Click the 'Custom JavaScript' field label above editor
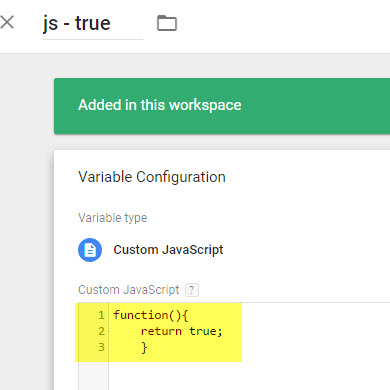Viewport: 390px width, 390px height. tap(129, 290)
